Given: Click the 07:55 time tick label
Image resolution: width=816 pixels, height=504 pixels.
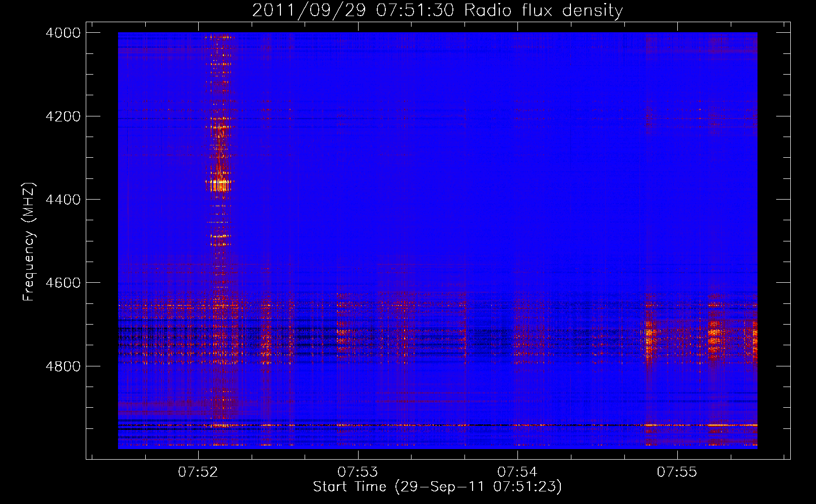Looking at the screenshot, I should [677, 472].
